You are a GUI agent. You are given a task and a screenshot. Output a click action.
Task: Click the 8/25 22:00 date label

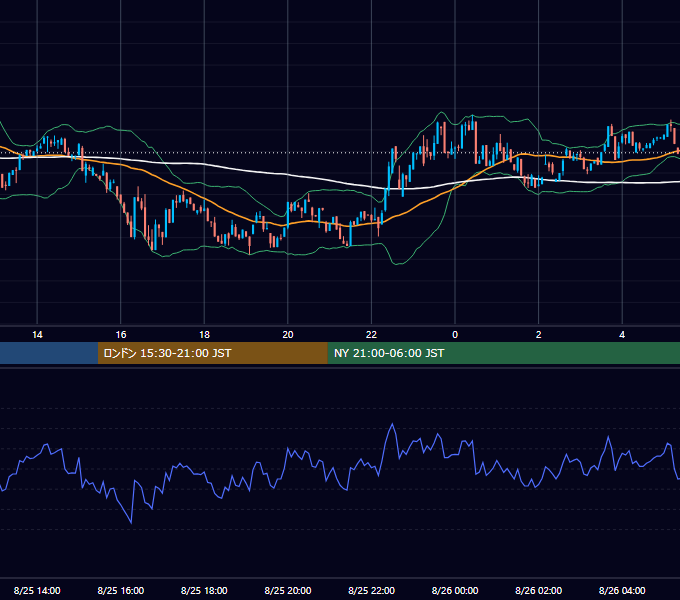(x=371, y=590)
